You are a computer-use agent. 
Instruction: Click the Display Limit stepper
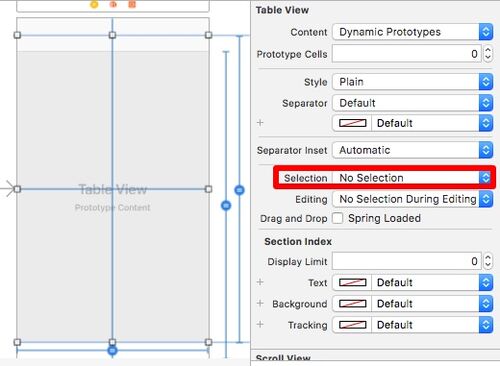488,261
